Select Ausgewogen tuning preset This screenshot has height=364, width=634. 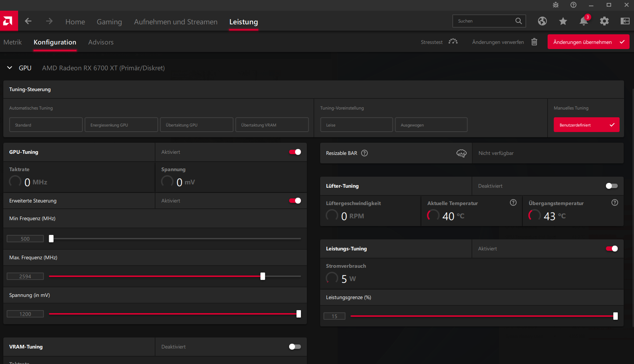tap(431, 125)
